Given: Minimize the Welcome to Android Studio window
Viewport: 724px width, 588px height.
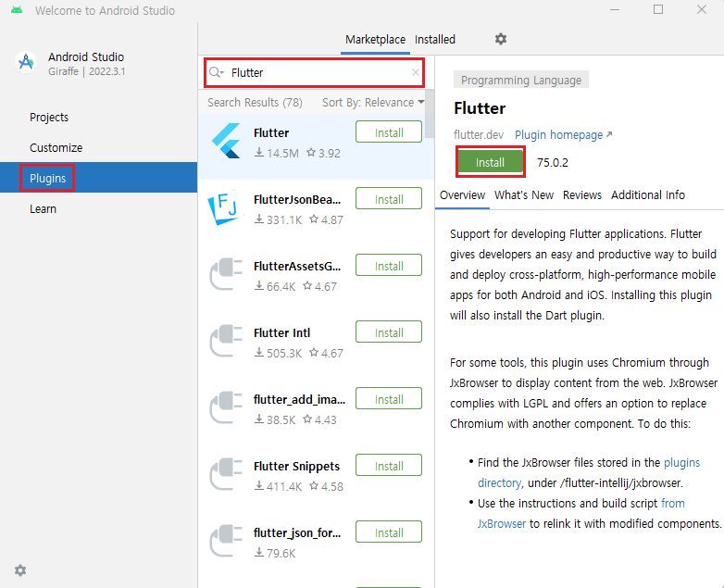Looking at the screenshot, I should pyautogui.click(x=615, y=9).
